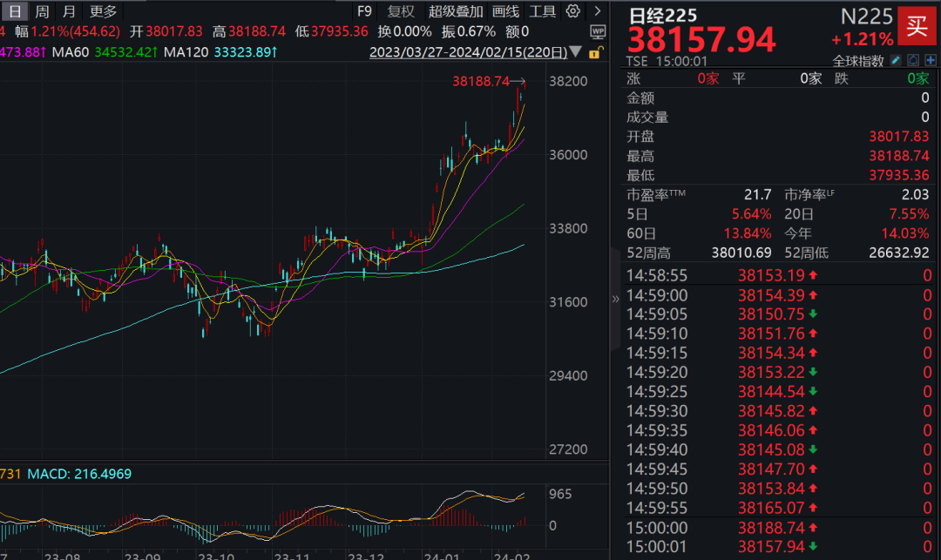Select the 14:59:25 tick price 38144.54
Image resolution: width=941 pixels, height=560 pixels.
pyautogui.click(x=771, y=392)
